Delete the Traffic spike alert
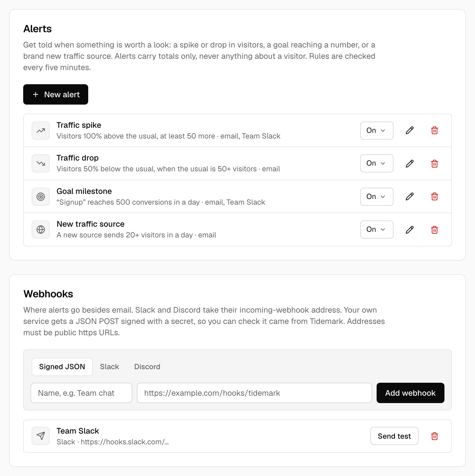 (x=435, y=131)
